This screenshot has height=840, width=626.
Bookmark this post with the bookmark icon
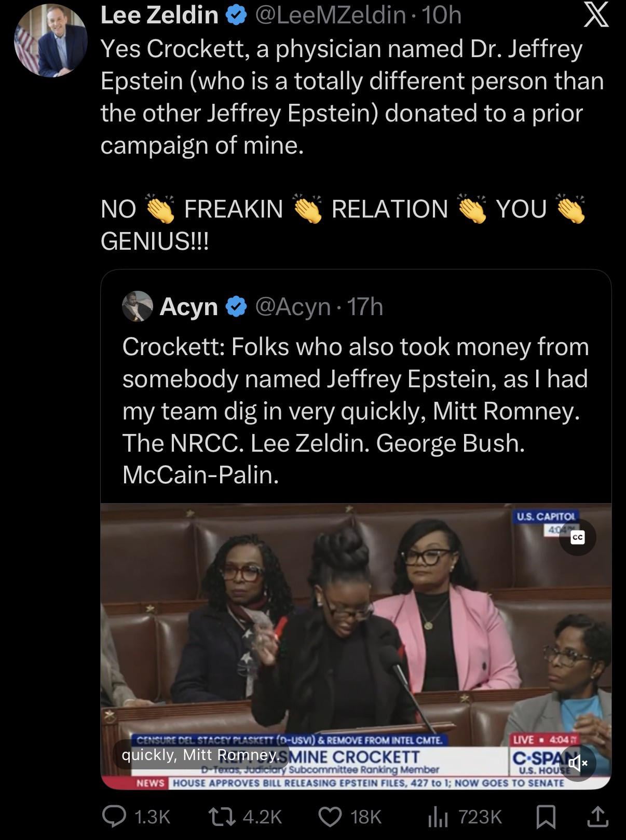pyautogui.click(x=546, y=817)
